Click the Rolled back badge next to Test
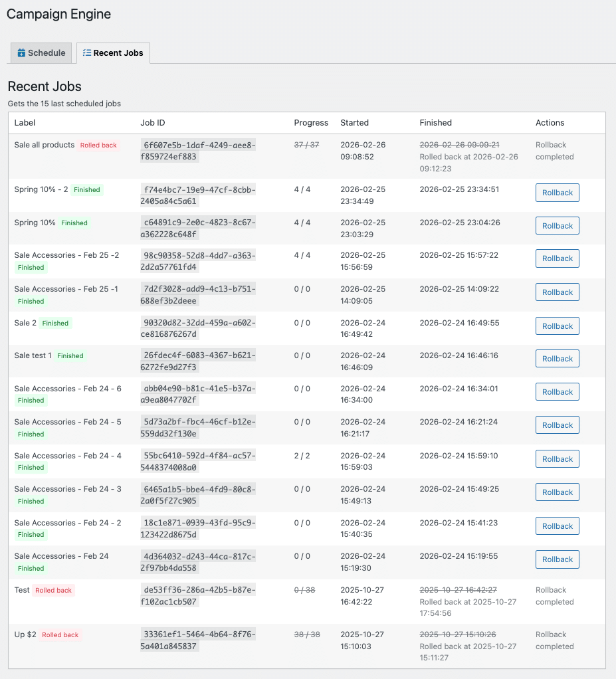616x679 pixels. point(54,591)
